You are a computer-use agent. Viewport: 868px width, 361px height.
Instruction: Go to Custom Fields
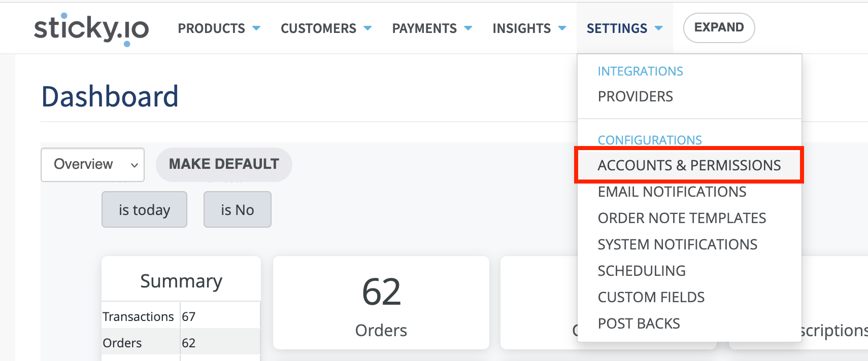pyautogui.click(x=651, y=297)
